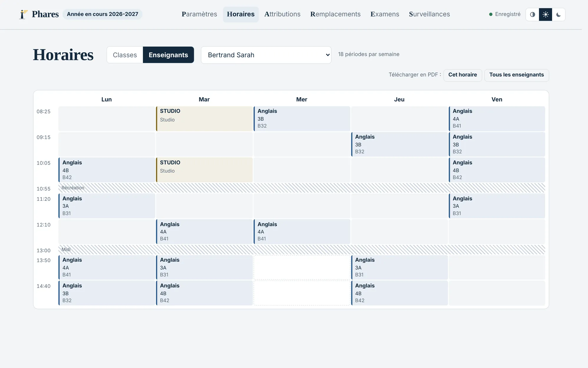Screen dimensions: 588x368
Task: Go to Attributions section
Action: [282, 14]
